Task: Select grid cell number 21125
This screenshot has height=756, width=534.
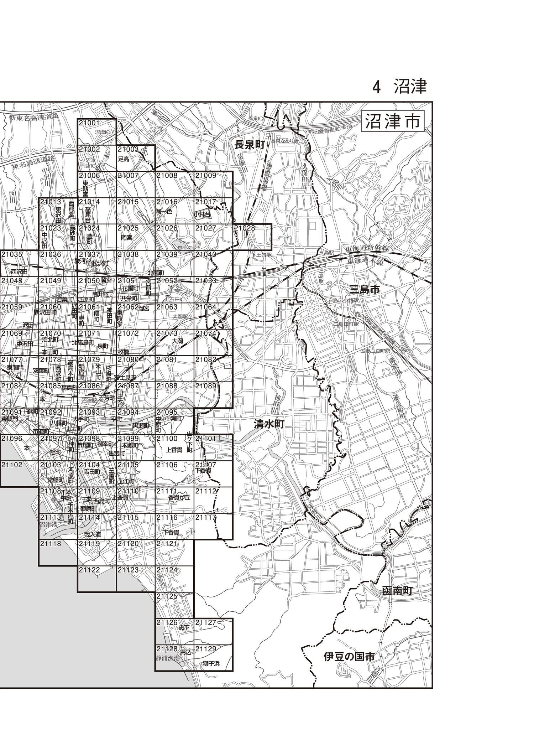Action: [167, 596]
